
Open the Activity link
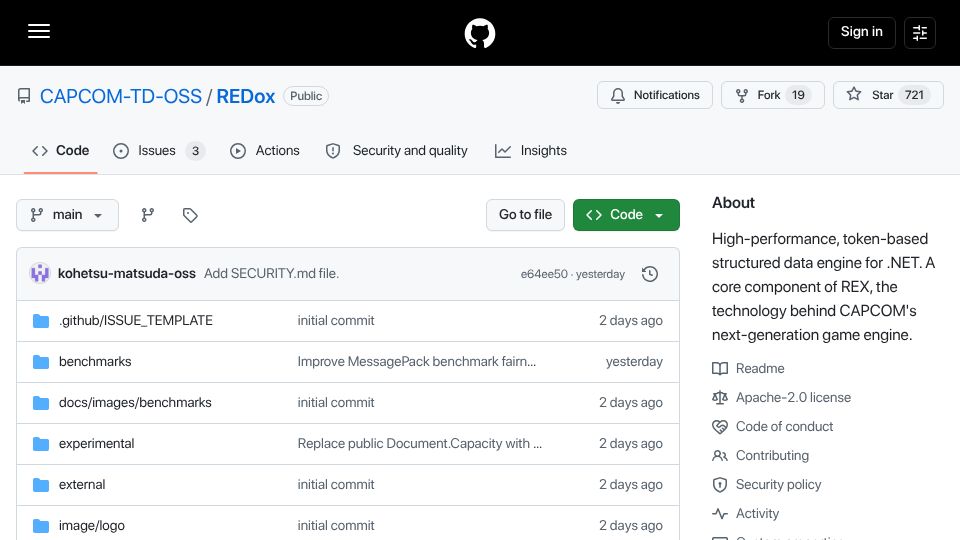point(757,514)
